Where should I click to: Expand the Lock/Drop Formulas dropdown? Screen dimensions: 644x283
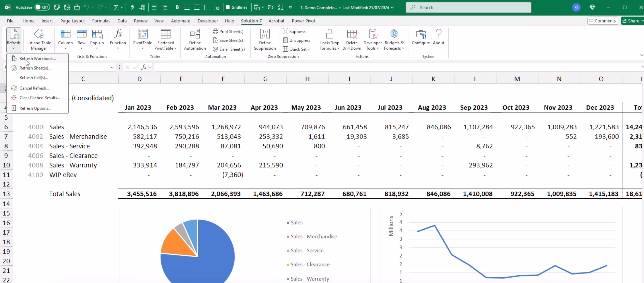[x=338, y=48]
